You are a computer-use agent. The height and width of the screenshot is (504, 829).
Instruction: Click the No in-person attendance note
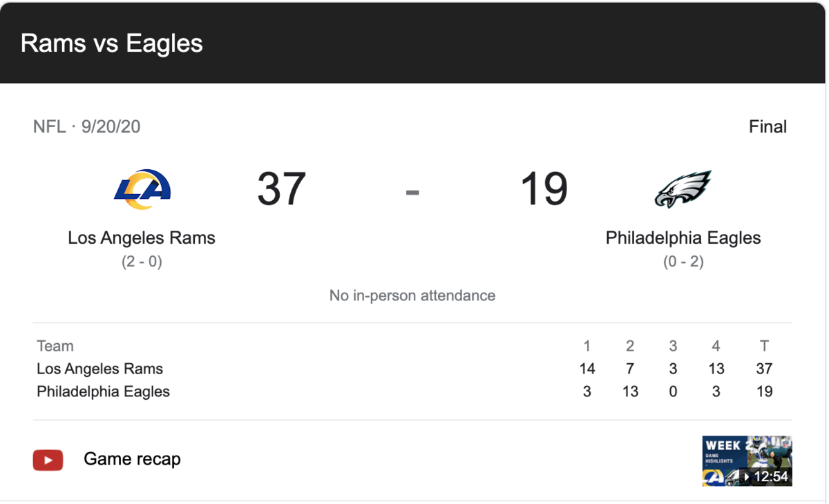pyautogui.click(x=412, y=295)
